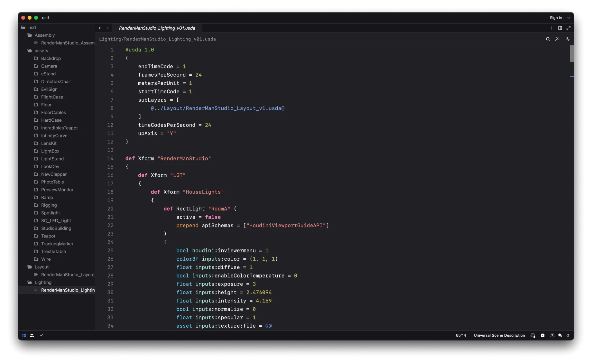Click the breadcrumb path Lighting/RenderManStudio_Lighting_v01.usda

pyautogui.click(x=157, y=39)
